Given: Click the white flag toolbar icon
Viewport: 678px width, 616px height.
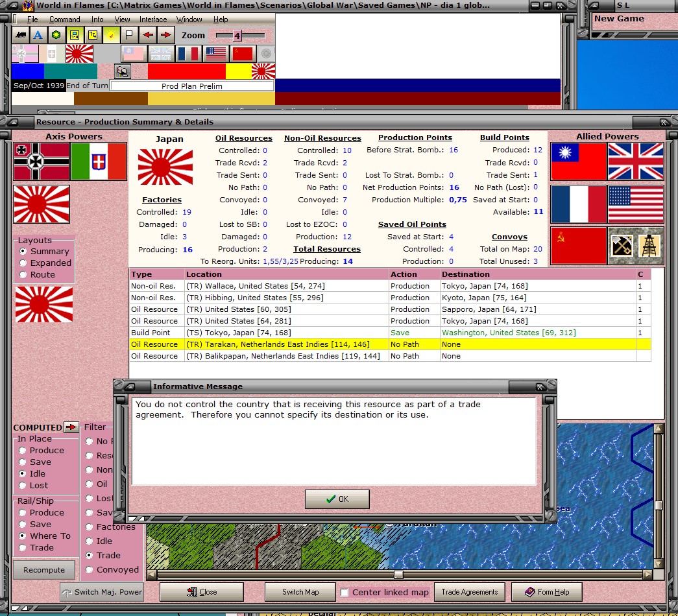Looking at the screenshot, I should point(129,35).
